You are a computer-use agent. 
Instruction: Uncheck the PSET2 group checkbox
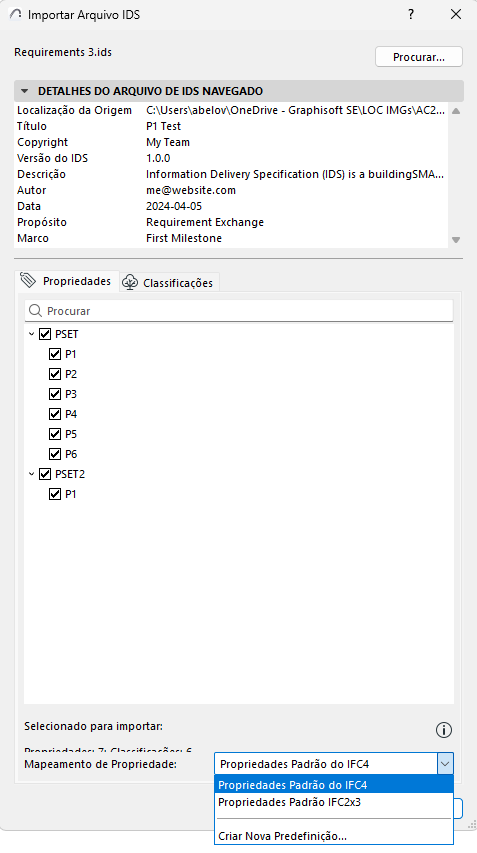tap(45, 474)
